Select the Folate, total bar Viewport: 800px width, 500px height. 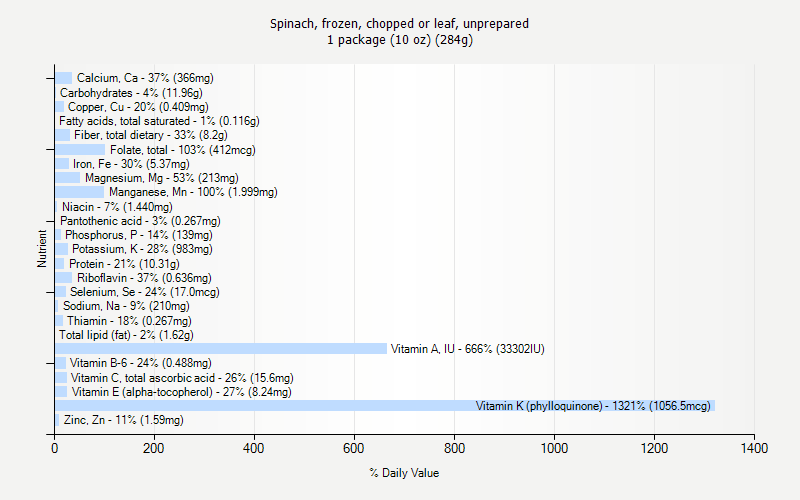80,150
